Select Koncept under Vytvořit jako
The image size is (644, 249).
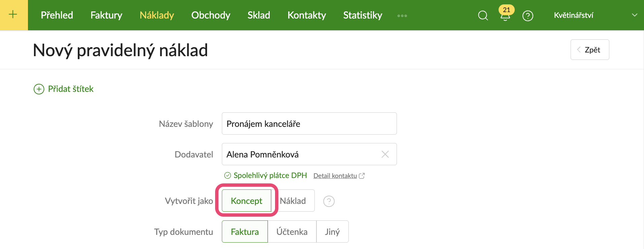246,201
